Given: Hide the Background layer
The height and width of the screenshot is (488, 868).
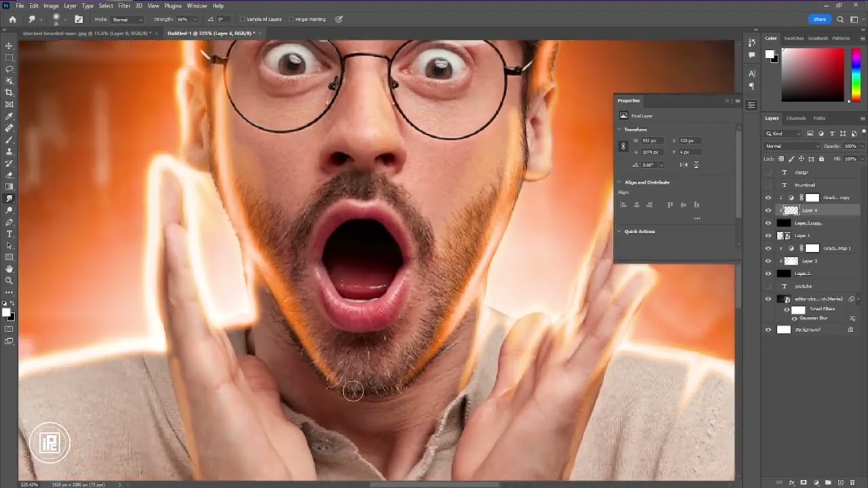Looking at the screenshot, I should 768,329.
